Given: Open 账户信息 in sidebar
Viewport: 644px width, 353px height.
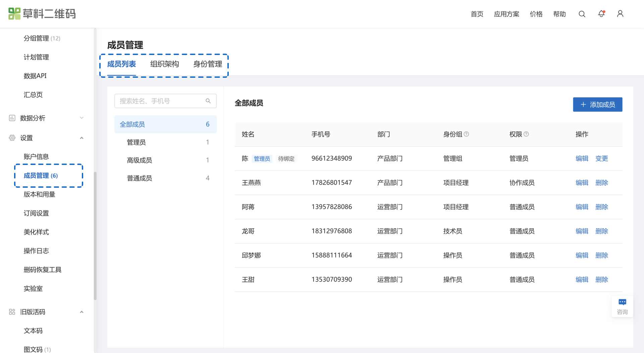Looking at the screenshot, I should tap(36, 157).
